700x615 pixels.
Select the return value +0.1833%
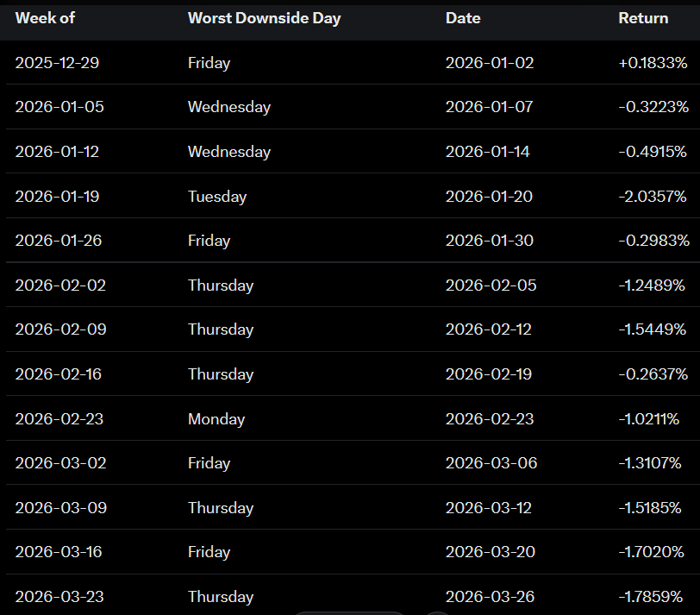click(653, 62)
